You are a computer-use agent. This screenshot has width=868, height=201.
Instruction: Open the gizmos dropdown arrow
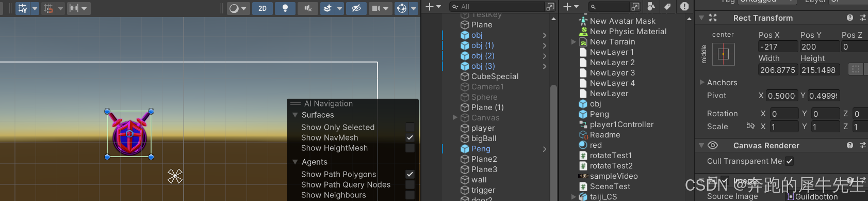(x=414, y=8)
